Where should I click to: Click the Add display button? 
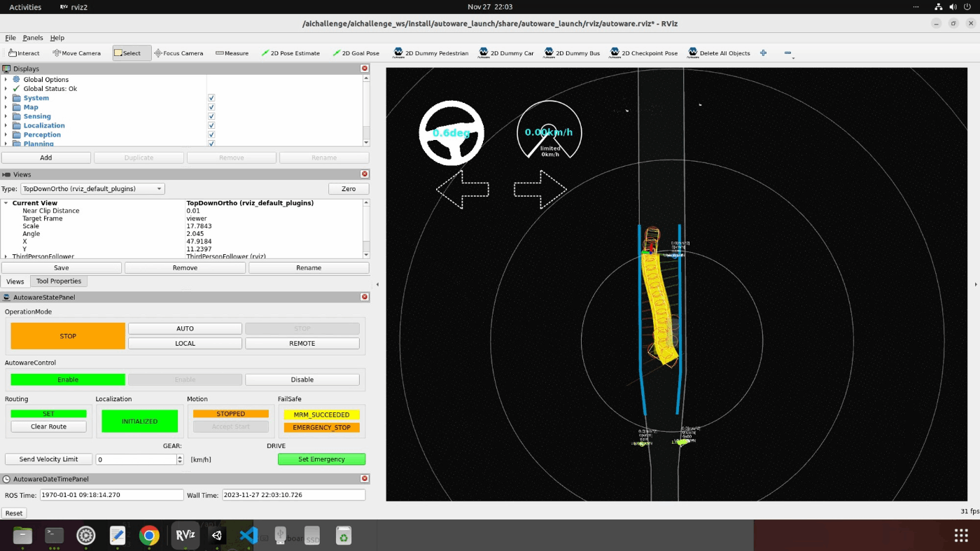point(46,158)
